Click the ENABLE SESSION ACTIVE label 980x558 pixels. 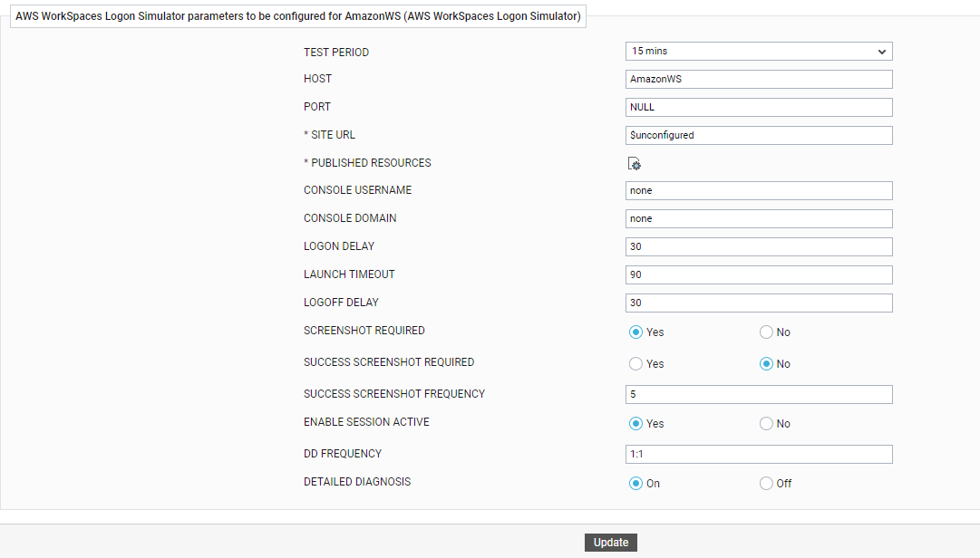tap(366, 422)
